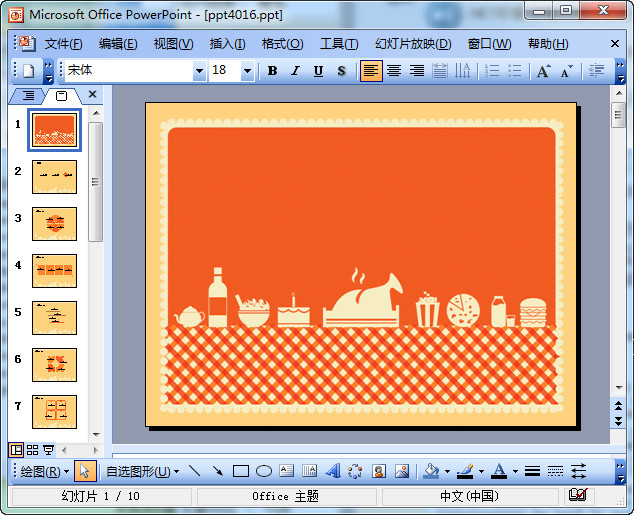Click Increase Font Size icon
Screen dimensions: 634x515
(544, 71)
